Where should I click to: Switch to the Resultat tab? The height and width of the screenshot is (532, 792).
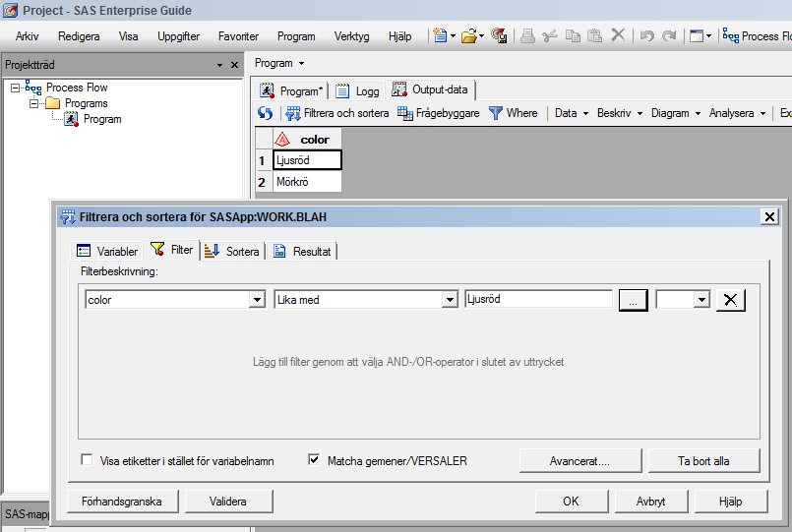click(301, 251)
